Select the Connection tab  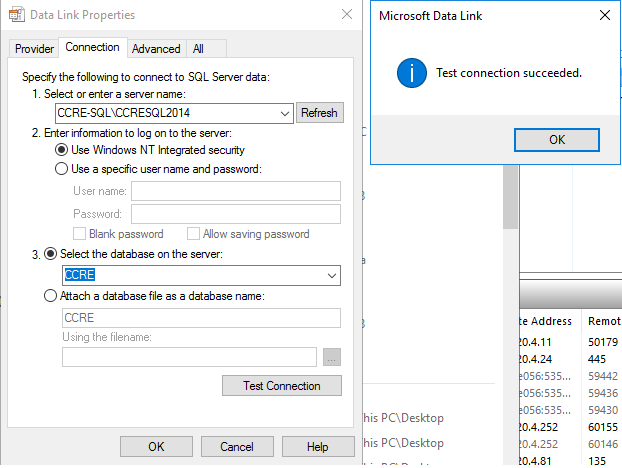click(x=92, y=47)
